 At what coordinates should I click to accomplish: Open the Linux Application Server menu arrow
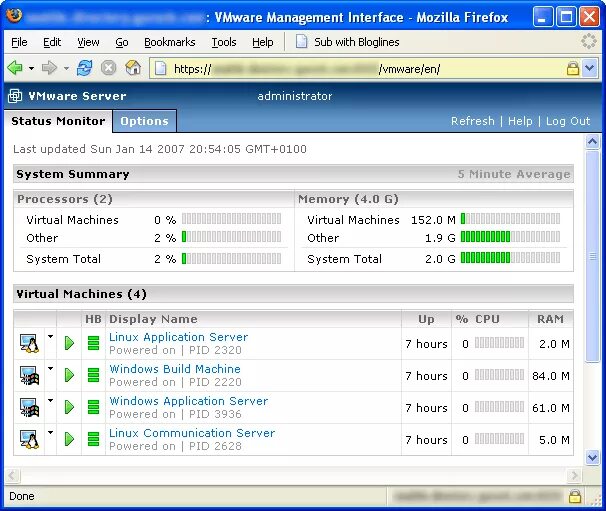tap(51, 337)
